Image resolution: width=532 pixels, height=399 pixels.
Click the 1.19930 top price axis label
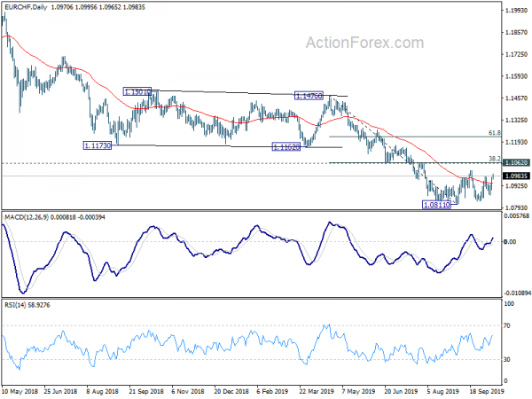[516, 11]
